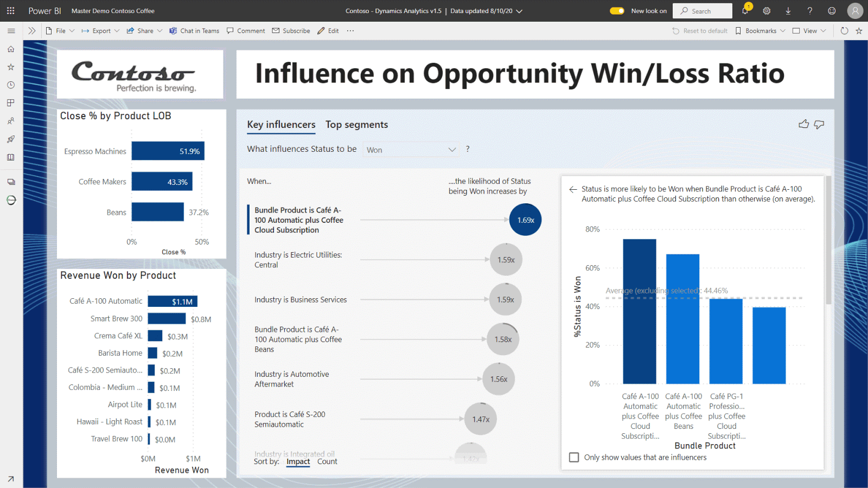Sort influencers by Count
The width and height of the screenshot is (868, 488).
click(x=327, y=461)
